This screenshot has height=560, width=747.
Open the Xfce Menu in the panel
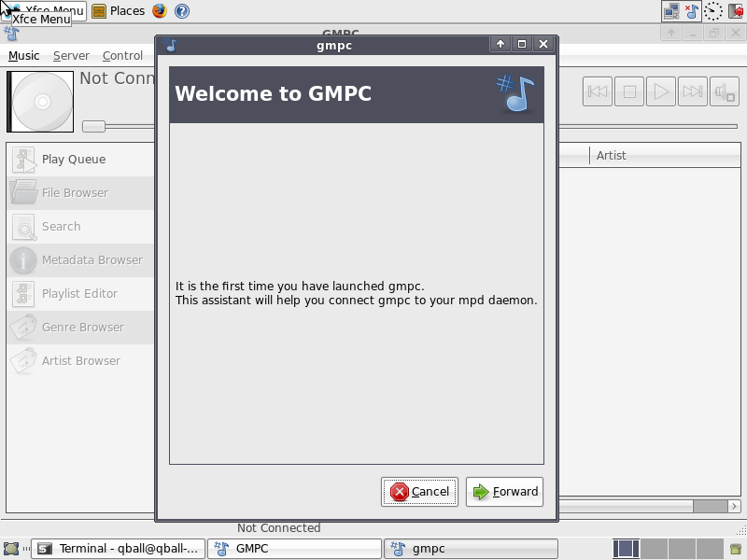pyautogui.click(x=43, y=10)
